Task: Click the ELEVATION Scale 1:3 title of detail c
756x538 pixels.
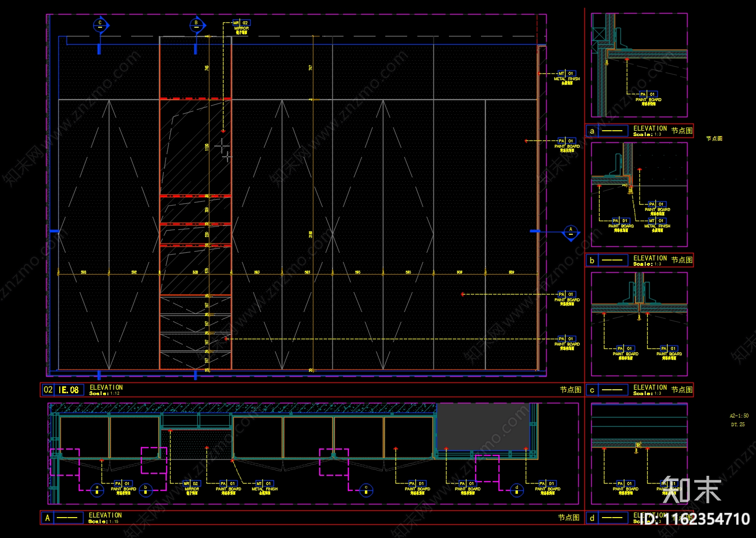Action: coord(650,390)
